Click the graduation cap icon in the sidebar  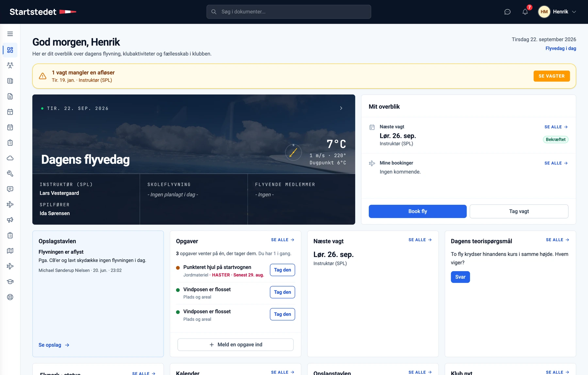[10, 282]
